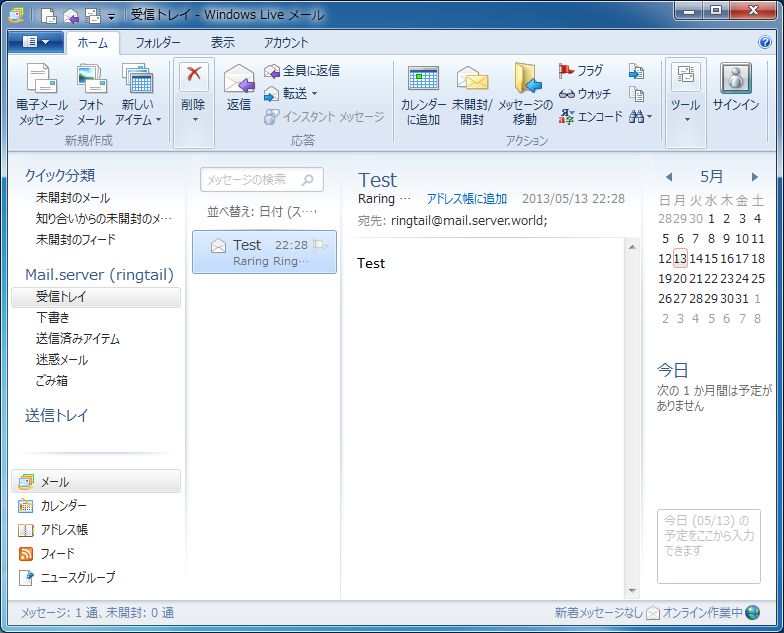Image resolution: width=784 pixels, height=633 pixels.
Task: Forward the message with 転送
Action: [x=286, y=94]
